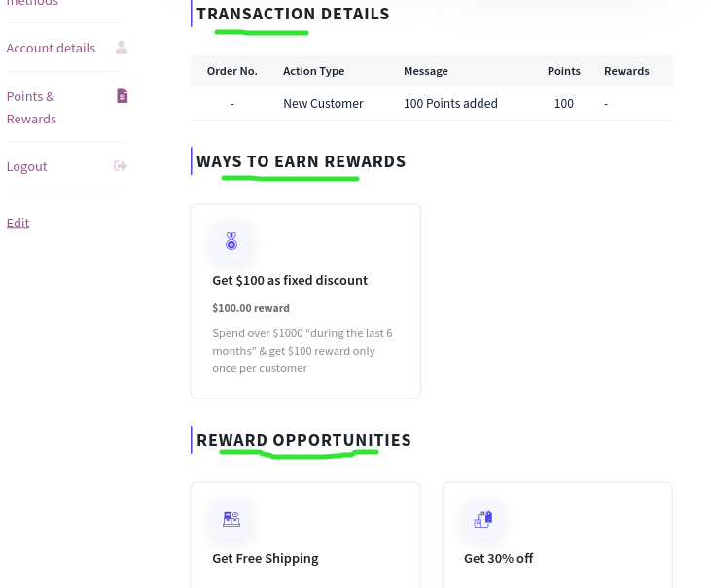Image resolution: width=711 pixels, height=588 pixels.
Task: Click the medal icon on fixed discount card
Action: coord(231,241)
